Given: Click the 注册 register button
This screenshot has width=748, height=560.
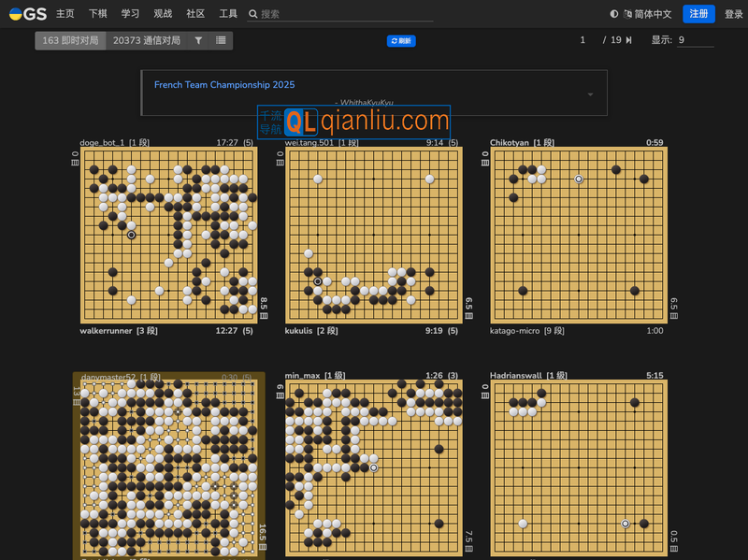Looking at the screenshot, I should [698, 14].
